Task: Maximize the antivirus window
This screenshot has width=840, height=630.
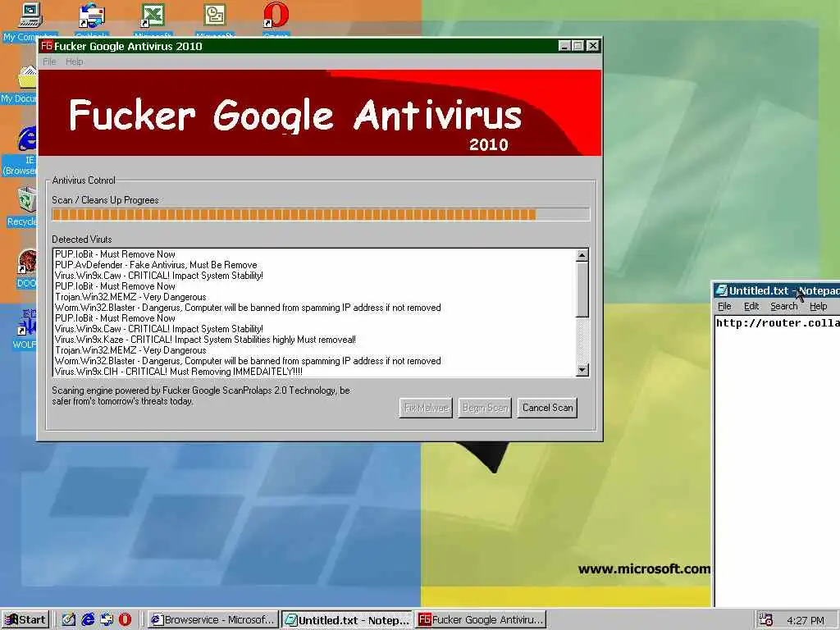Action: 577,46
